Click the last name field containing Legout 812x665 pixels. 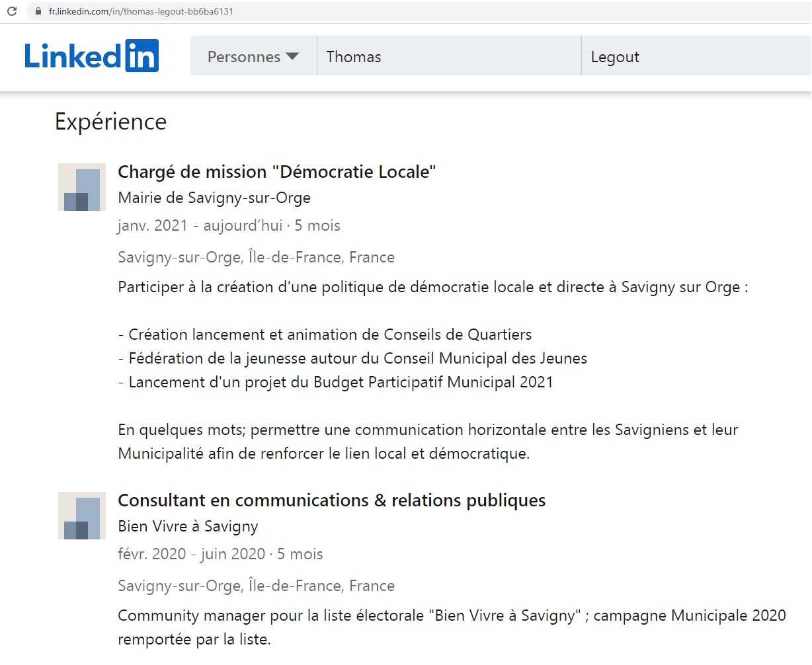tap(694, 57)
